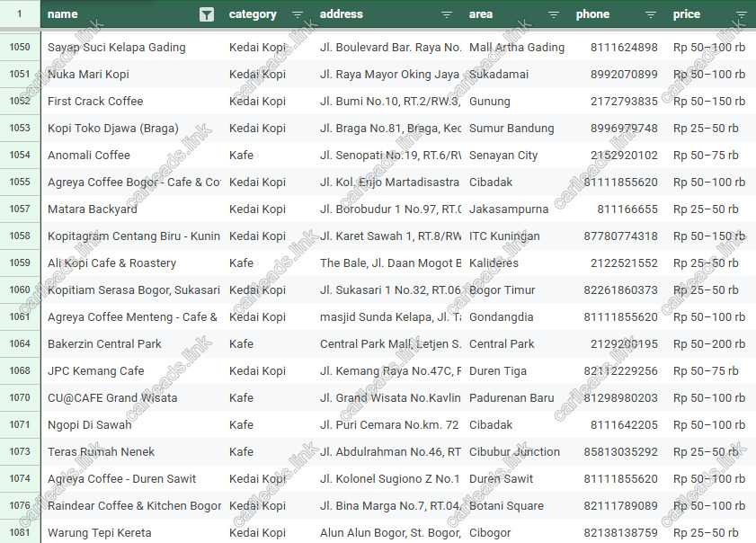Click area cell 'Padurenan Baru'
756x543 pixels.
click(515, 398)
